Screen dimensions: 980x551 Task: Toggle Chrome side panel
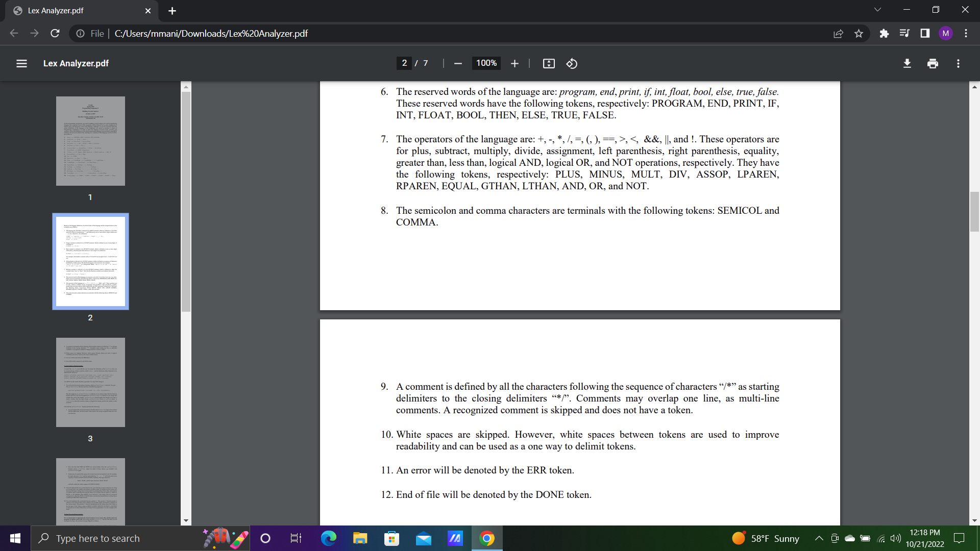(x=925, y=34)
